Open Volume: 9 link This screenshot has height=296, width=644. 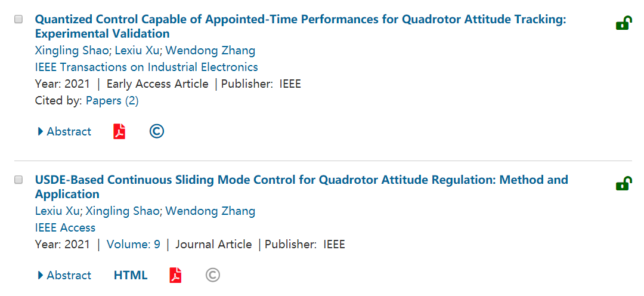click(134, 244)
